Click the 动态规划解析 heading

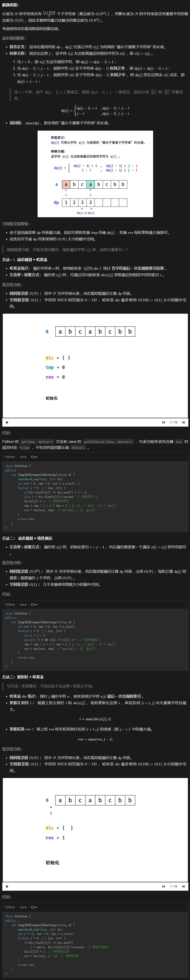(14, 38)
